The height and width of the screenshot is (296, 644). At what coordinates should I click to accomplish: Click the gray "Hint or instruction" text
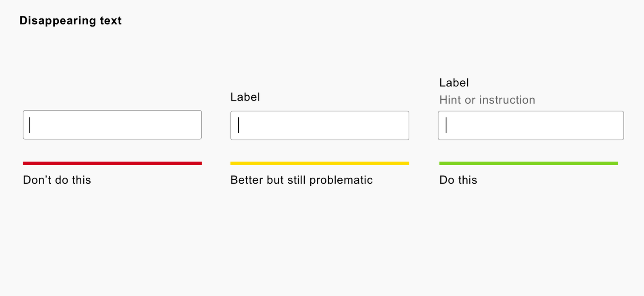click(x=487, y=100)
